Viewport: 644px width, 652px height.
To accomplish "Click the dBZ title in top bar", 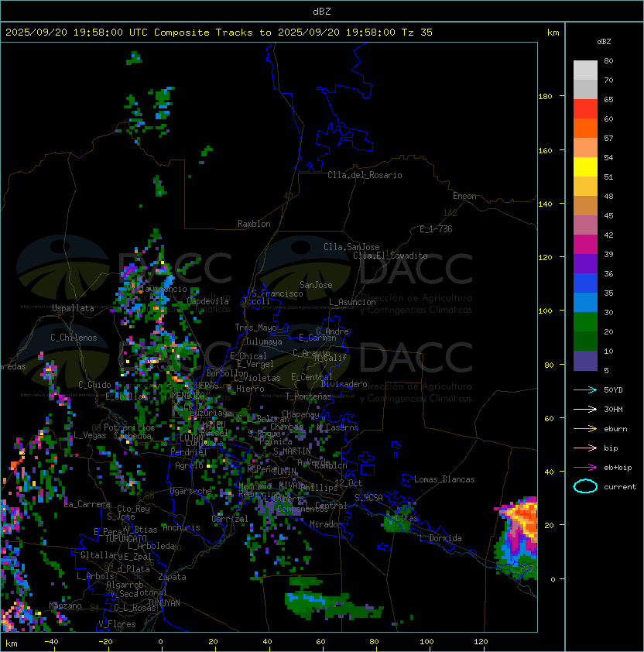I will 322,12.
